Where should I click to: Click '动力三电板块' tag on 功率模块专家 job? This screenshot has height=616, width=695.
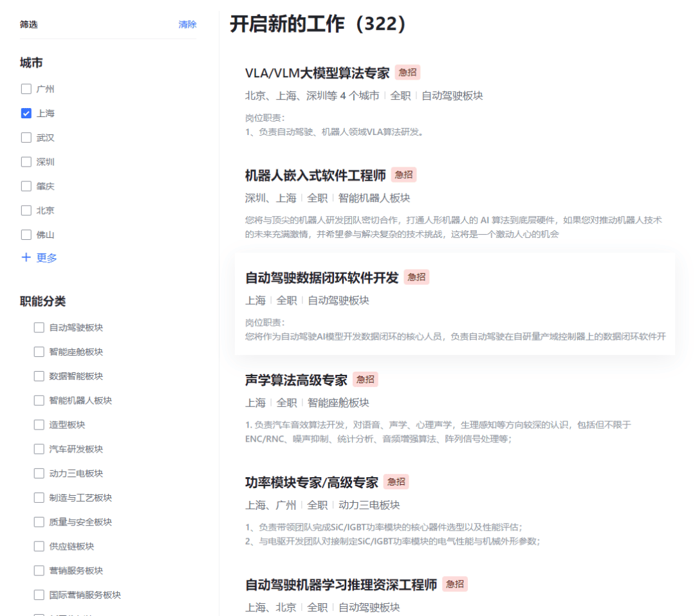[369, 505]
